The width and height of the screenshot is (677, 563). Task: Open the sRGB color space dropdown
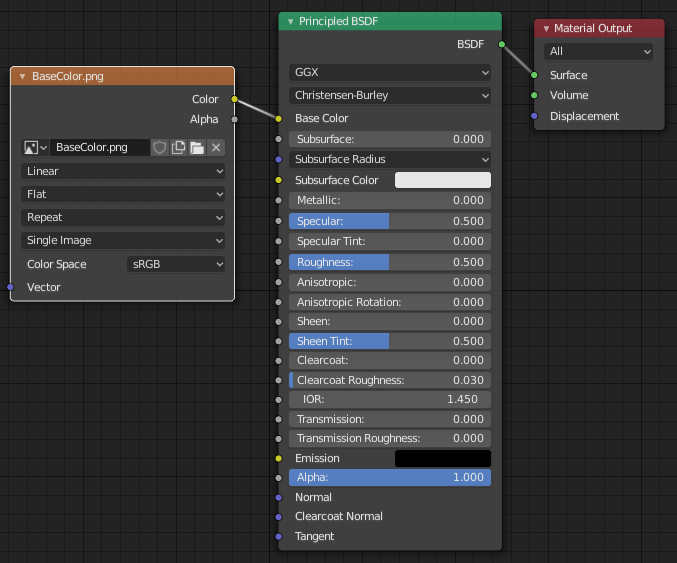click(176, 264)
